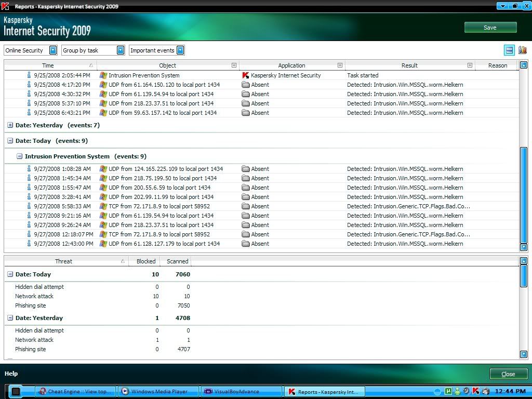This screenshot has width=532, height=399.
Task: Click the object icon for the 5:58:33 AM TCP event
Action: coord(103,206)
